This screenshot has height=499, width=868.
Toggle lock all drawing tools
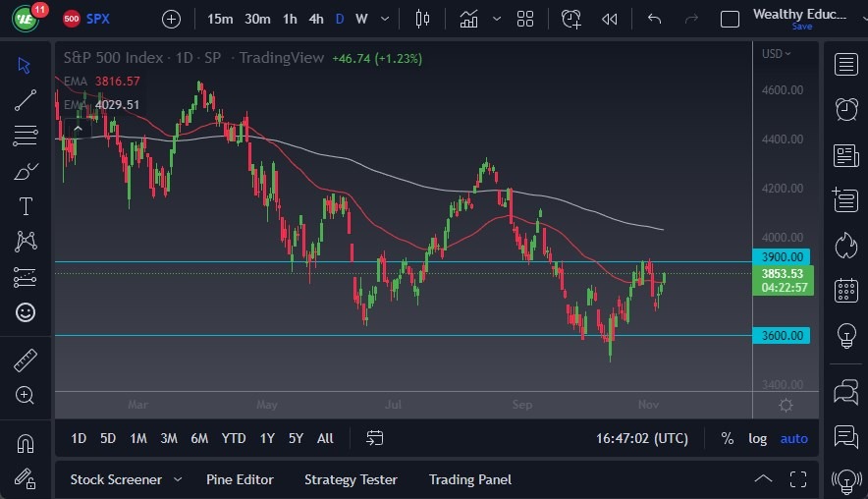[25, 478]
